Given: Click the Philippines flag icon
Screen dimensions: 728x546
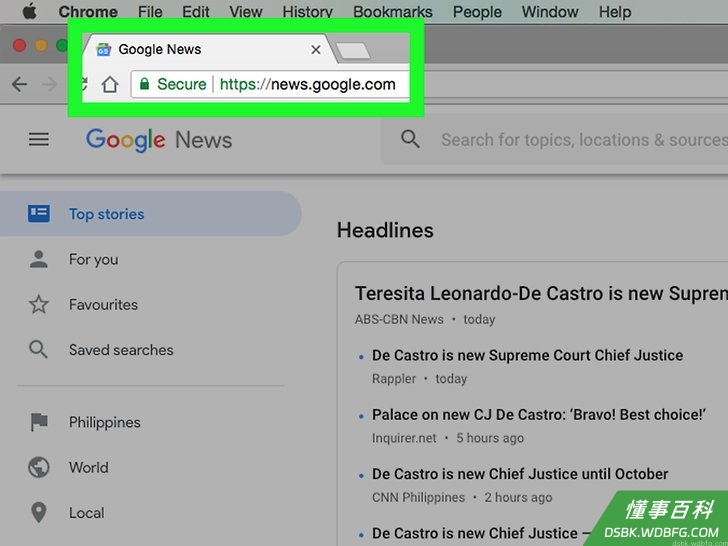Looking at the screenshot, I should pos(39,422).
